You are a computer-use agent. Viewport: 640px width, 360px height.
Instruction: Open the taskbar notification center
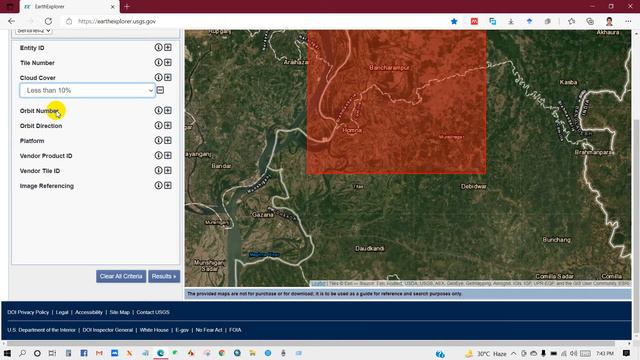pyautogui.click(x=627, y=353)
